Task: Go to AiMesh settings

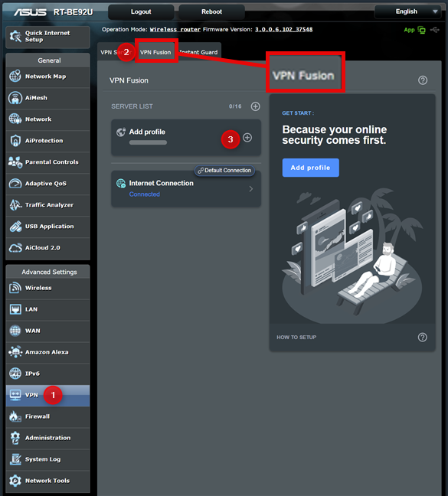Action: (x=47, y=98)
